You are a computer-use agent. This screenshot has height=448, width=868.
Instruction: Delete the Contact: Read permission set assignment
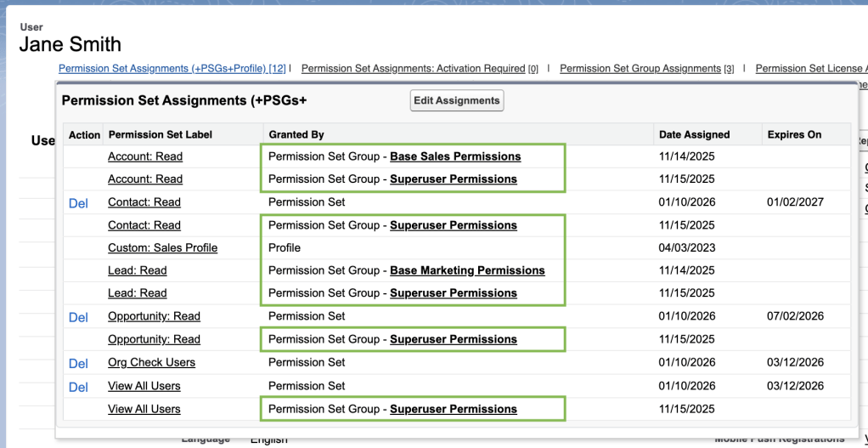click(x=78, y=203)
